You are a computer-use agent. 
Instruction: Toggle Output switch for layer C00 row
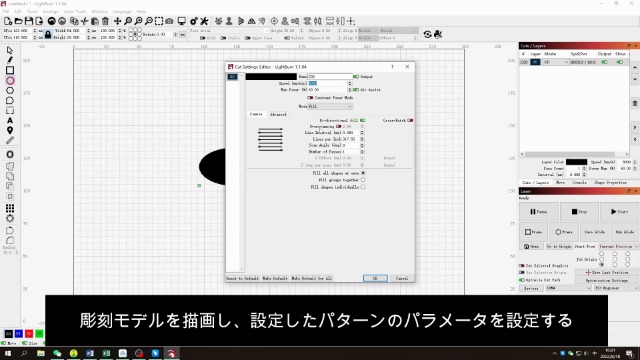[x=604, y=62]
